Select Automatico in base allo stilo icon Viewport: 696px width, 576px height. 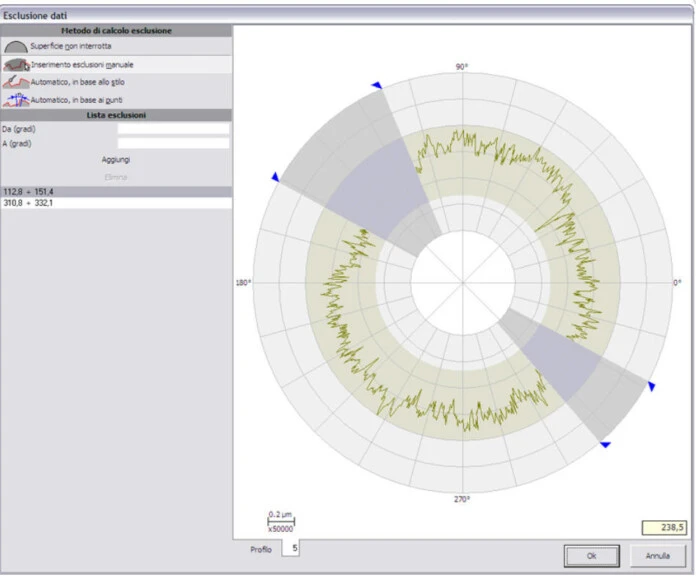[15, 82]
